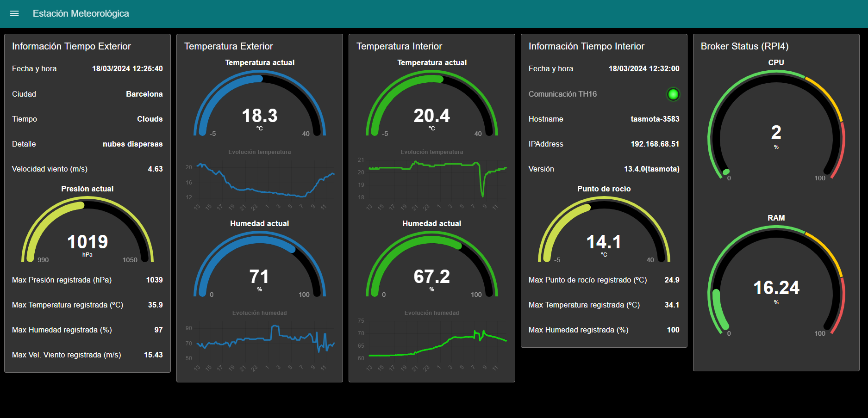Click the Max Punto de rocío registrado label
868x418 pixels.
[x=587, y=280]
